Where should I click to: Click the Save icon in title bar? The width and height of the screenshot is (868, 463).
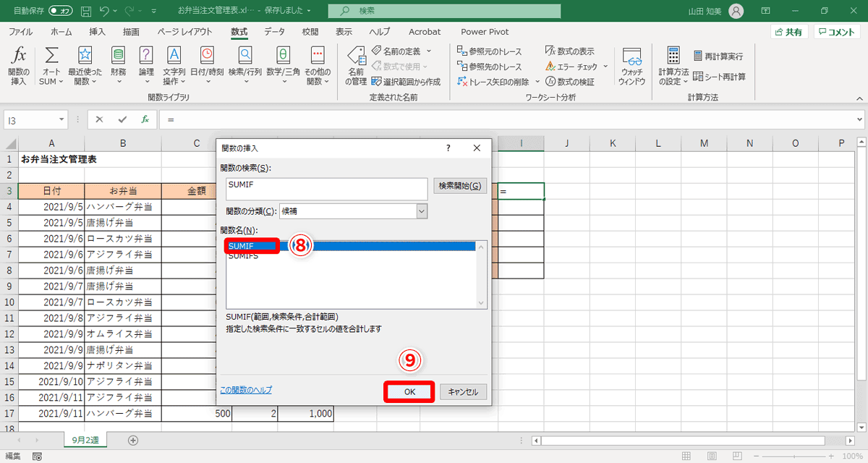pos(86,12)
